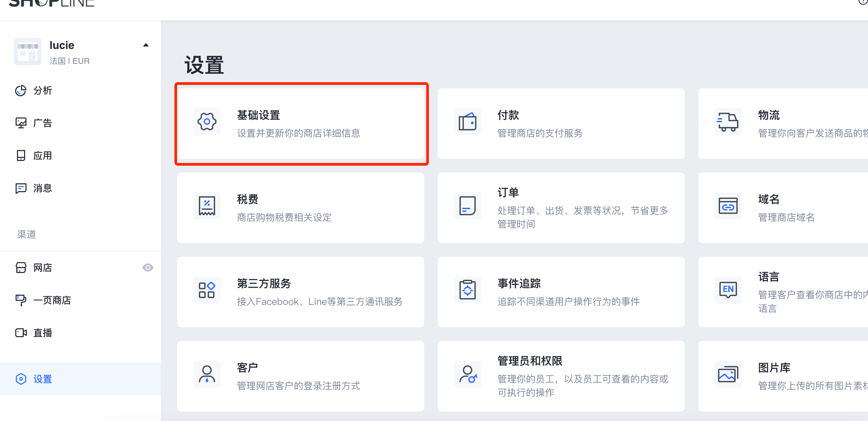Click the clipboard icon for 事件追踪
This screenshot has height=421, width=868.
[x=467, y=290]
